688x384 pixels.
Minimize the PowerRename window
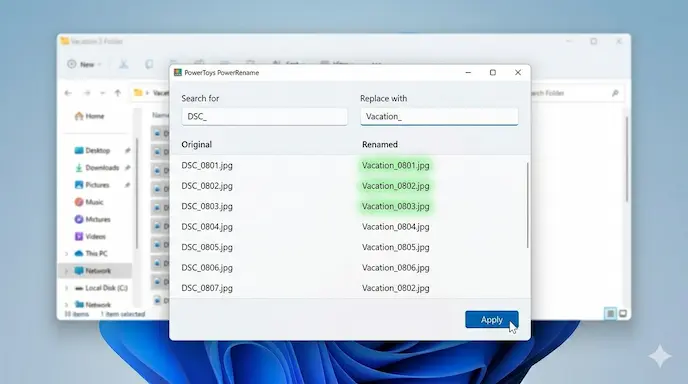point(468,72)
